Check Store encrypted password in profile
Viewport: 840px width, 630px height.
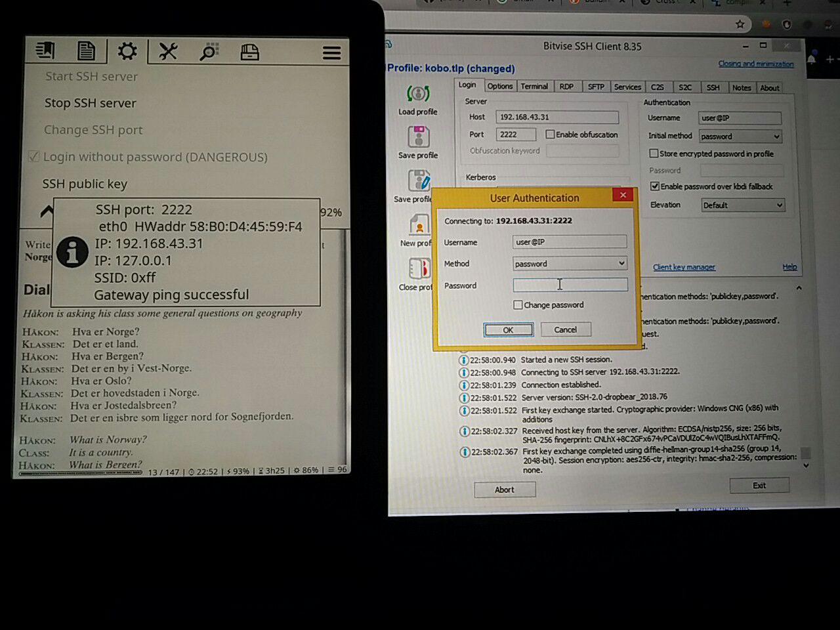point(654,153)
